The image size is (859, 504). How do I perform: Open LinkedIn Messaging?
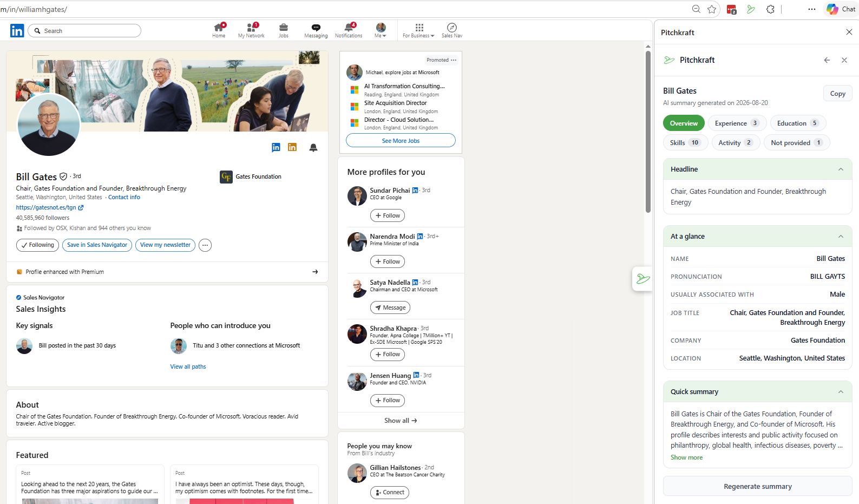click(x=316, y=30)
